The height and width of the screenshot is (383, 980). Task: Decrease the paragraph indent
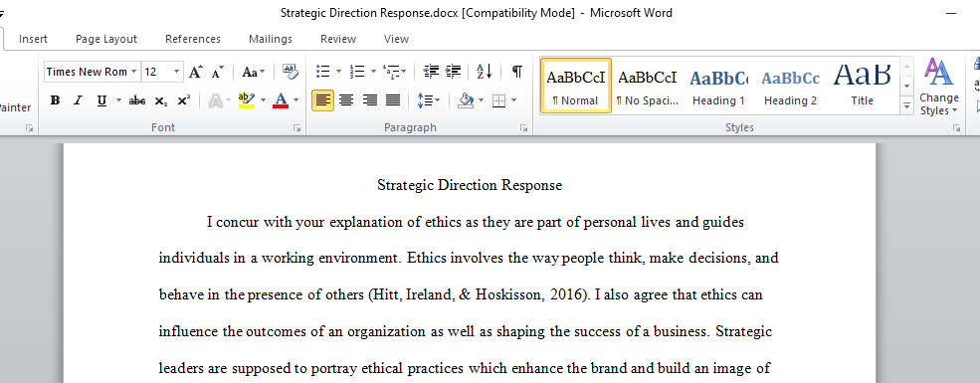coord(431,72)
